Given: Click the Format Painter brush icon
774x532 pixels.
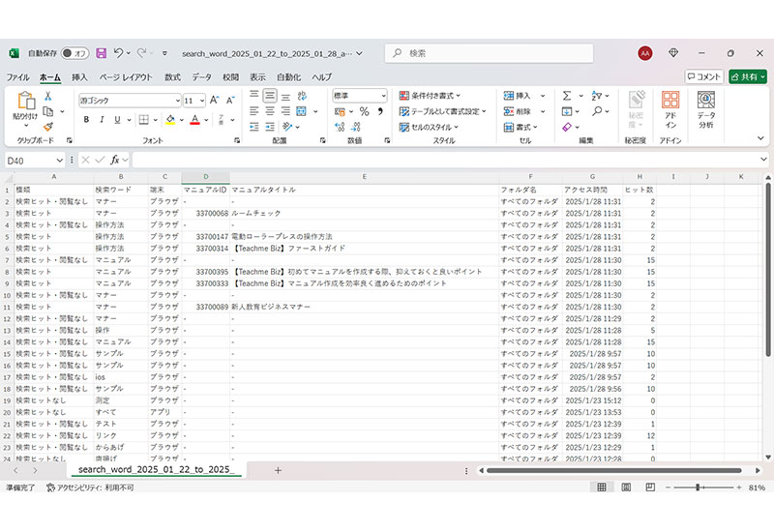Looking at the screenshot, I should tap(47, 126).
